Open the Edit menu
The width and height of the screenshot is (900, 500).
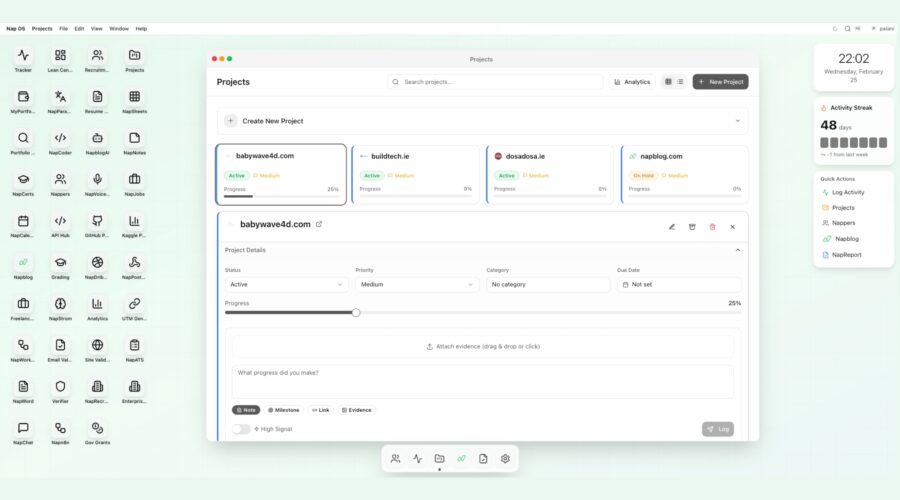click(x=79, y=29)
